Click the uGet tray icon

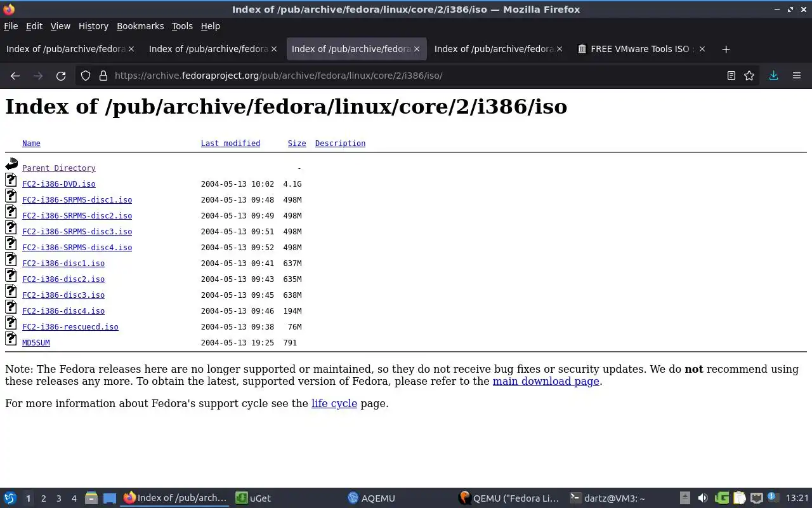tap(722, 498)
